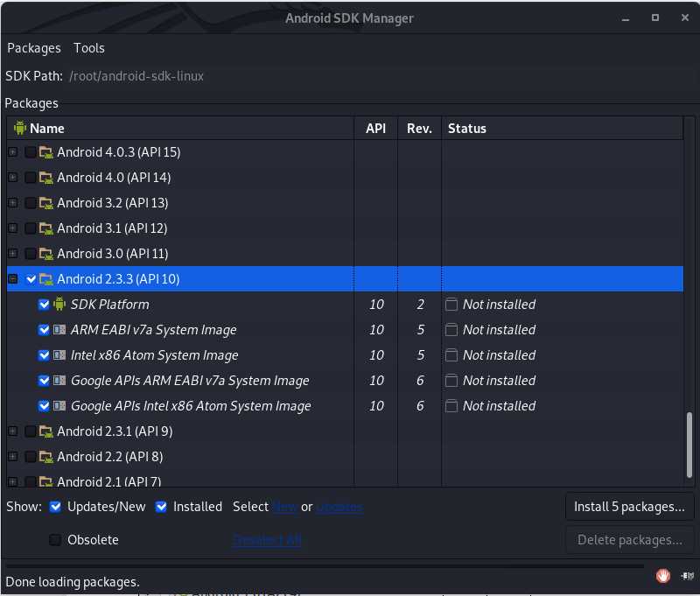Click the SDK Path /root/android-sdk-linux text
Screen dimensions: 700x596
[x=136, y=76]
